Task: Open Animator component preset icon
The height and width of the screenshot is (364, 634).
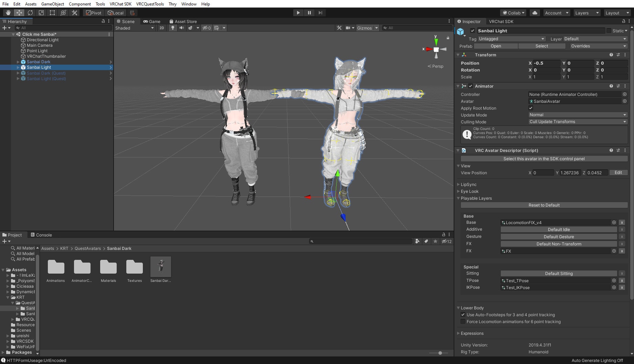Action: (618, 86)
